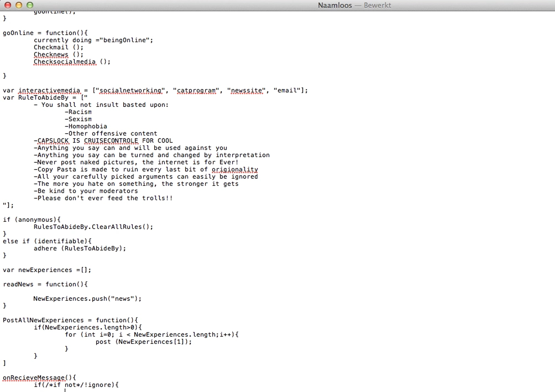The image size is (555, 392).
Task: Click the underlined word interactivemedia
Action: pyautogui.click(x=49, y=91)
